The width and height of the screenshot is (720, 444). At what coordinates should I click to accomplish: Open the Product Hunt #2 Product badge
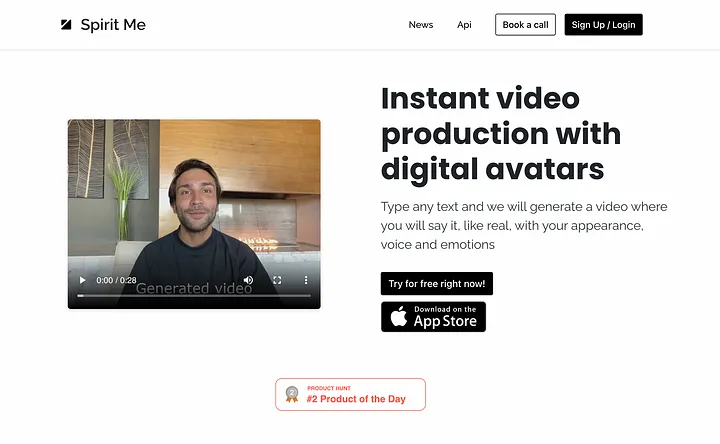click(x=350, y=394)
